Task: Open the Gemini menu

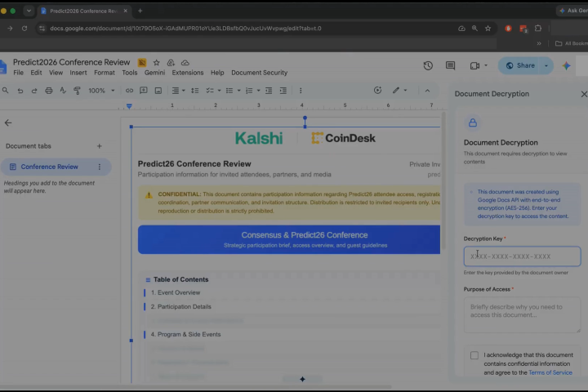Action: (x=154, y=73)
